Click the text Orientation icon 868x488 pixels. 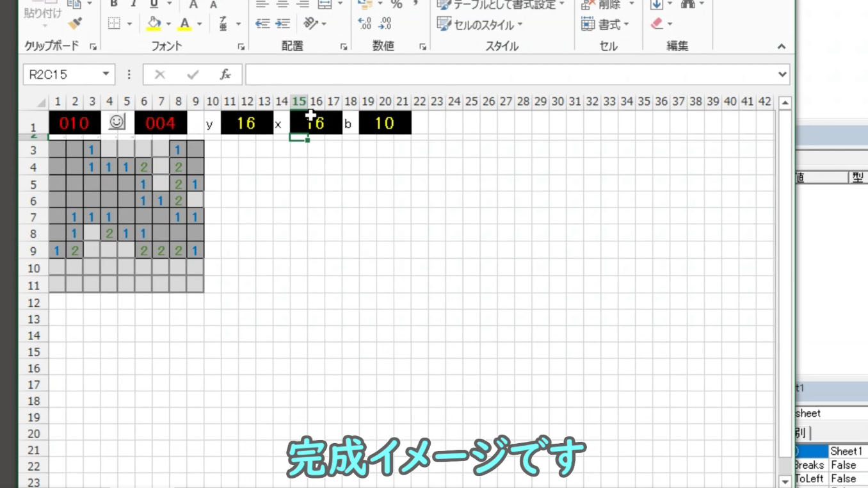tap(310, 24)
